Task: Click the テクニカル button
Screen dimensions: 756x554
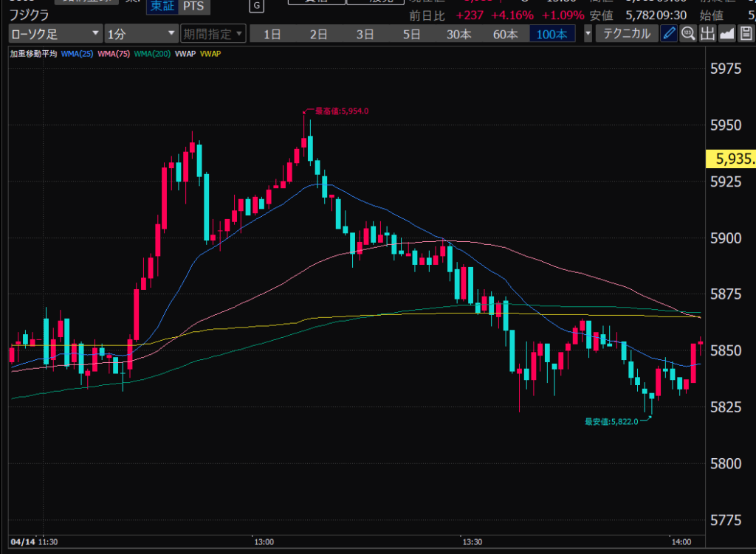Action: (x=627, y=33)
